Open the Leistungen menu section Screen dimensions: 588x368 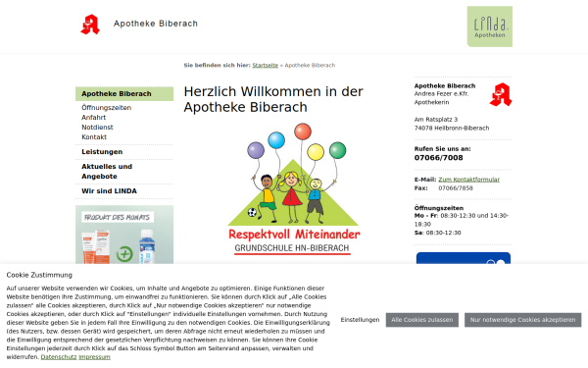102,152
